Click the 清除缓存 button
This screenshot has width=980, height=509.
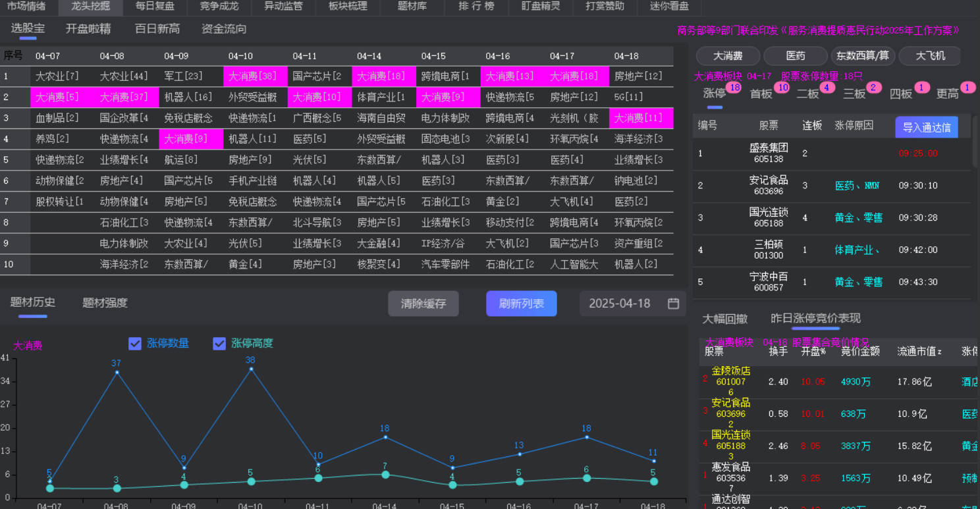click(423, 304)
